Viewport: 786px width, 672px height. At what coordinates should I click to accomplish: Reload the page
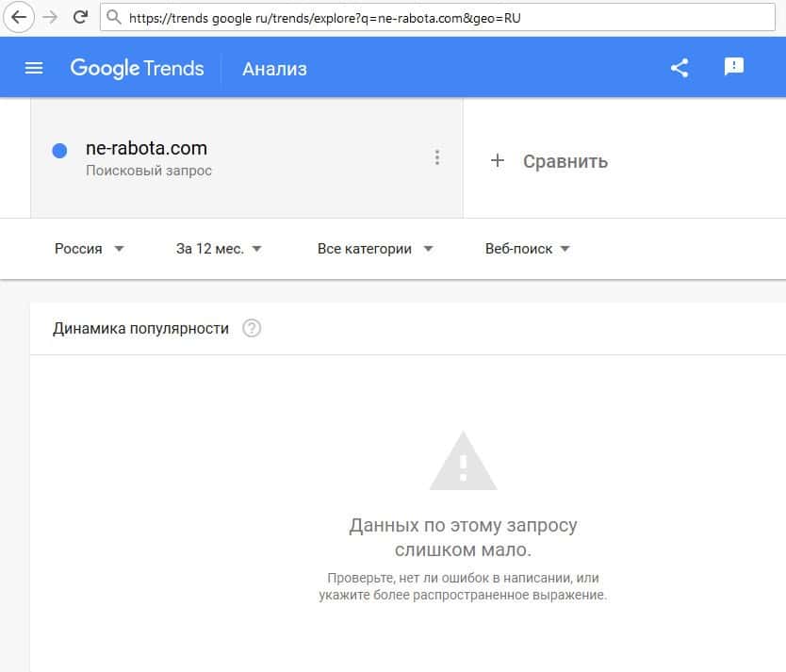tap(80, 17)
